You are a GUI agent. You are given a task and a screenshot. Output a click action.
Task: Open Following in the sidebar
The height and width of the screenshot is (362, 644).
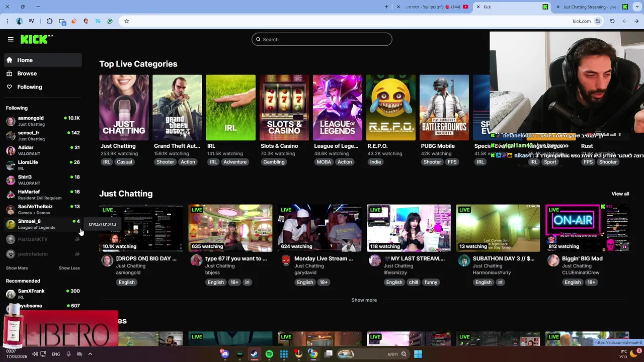(43, 87)
